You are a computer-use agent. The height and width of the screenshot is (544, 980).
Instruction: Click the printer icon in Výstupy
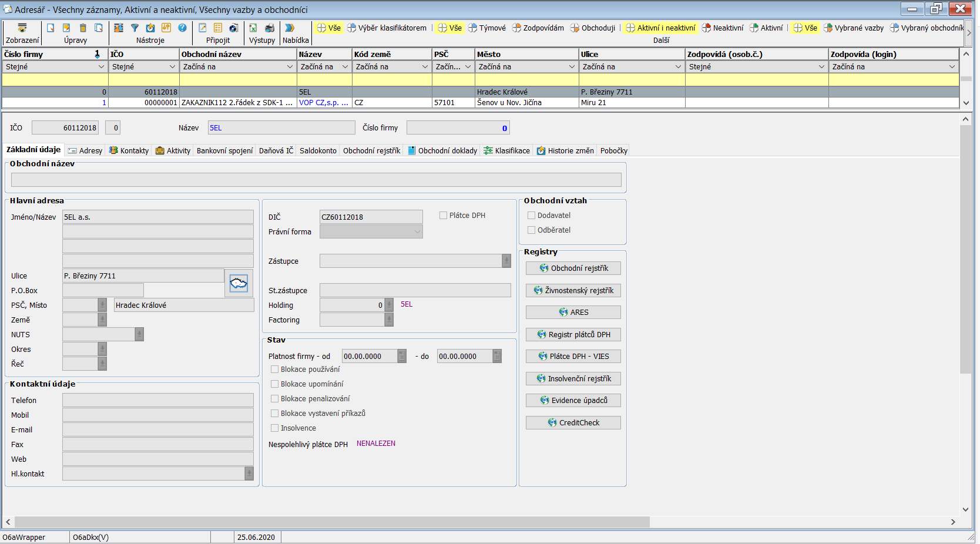pyautogui.click(x=270, y=28)
